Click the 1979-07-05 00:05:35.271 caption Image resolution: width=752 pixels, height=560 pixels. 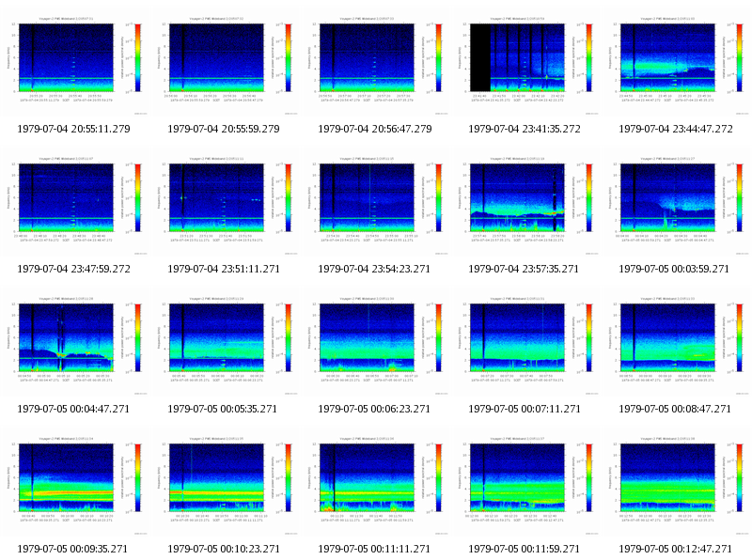point(223,409)
